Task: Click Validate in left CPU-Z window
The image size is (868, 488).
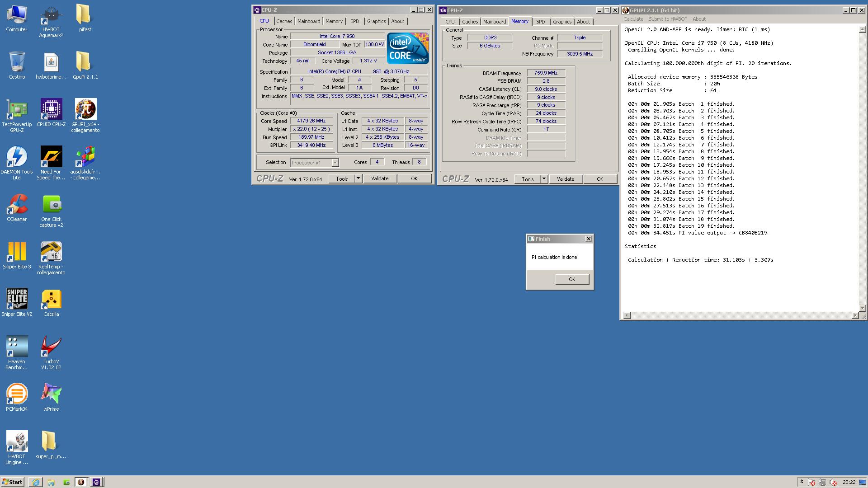Action: pos(380,179)
